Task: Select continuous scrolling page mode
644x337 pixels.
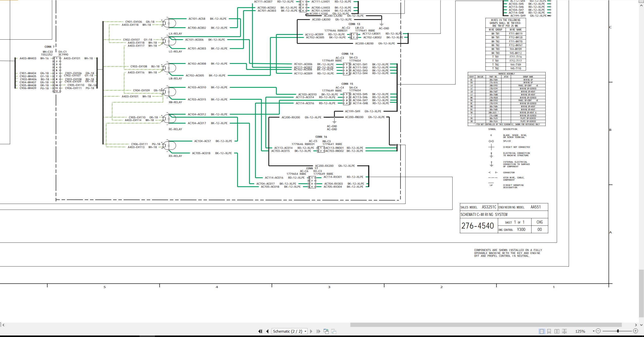Action: [x=549, y=331]
